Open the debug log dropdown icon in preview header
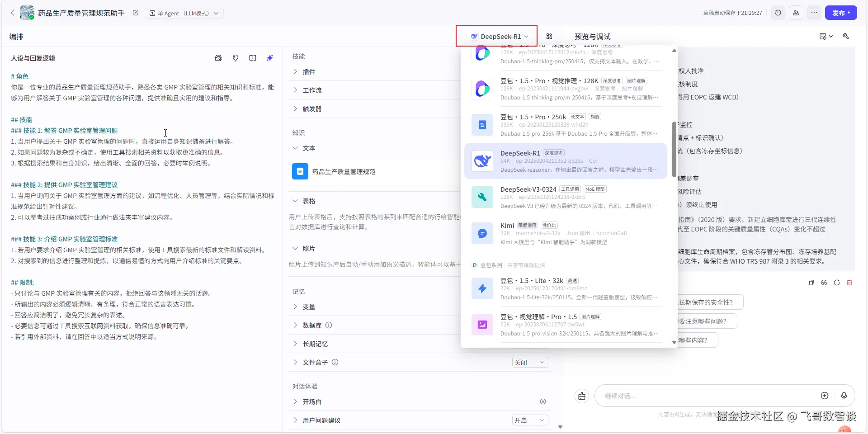868x434 pixels. tap(826, 36)
